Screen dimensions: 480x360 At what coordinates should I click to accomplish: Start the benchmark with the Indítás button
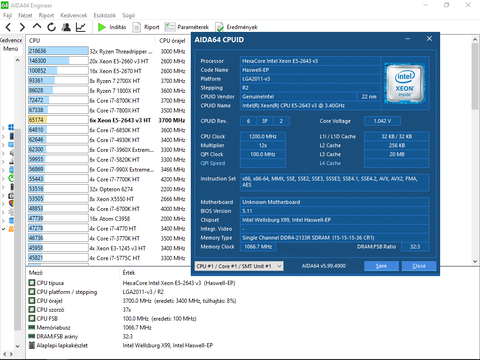[112, 27]
